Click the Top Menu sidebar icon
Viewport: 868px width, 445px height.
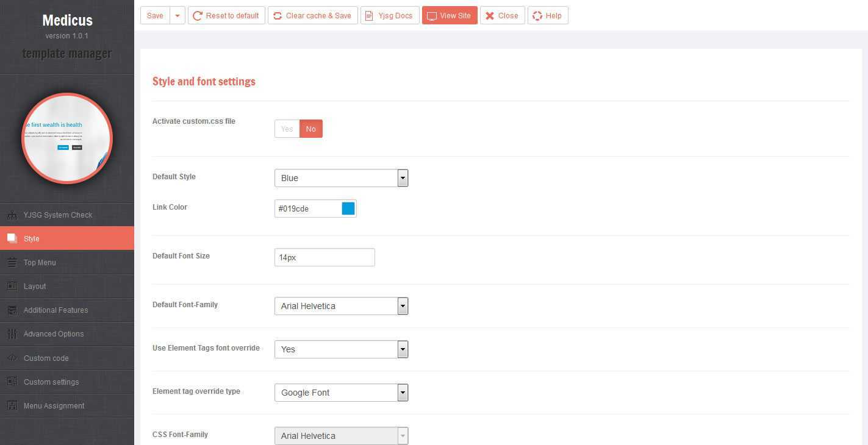(12, 263)
